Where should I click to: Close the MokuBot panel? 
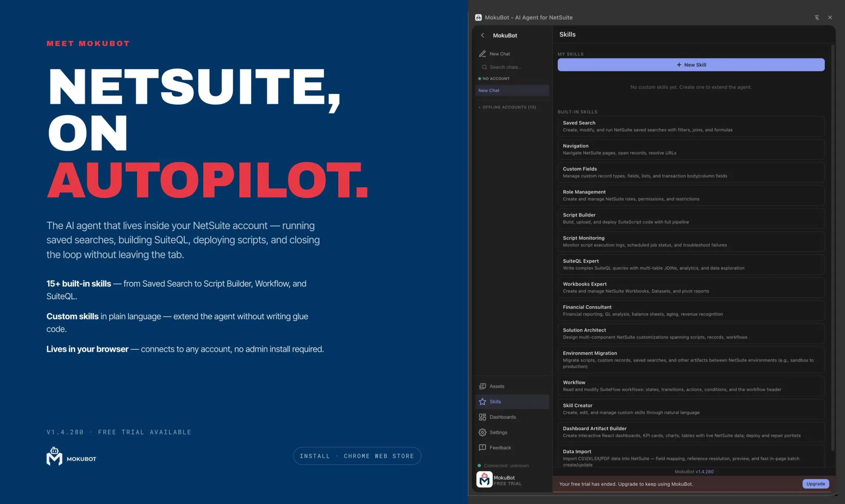830,17
